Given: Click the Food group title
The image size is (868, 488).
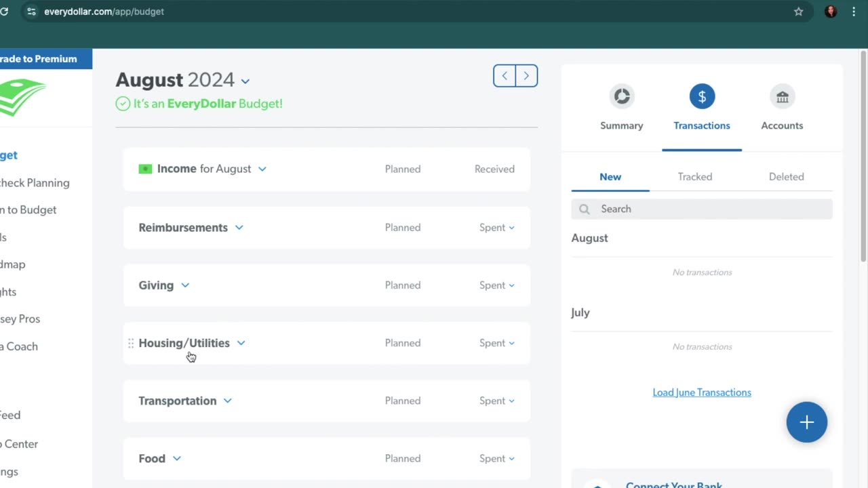Looking at the screenshot, I should [152, 458].
